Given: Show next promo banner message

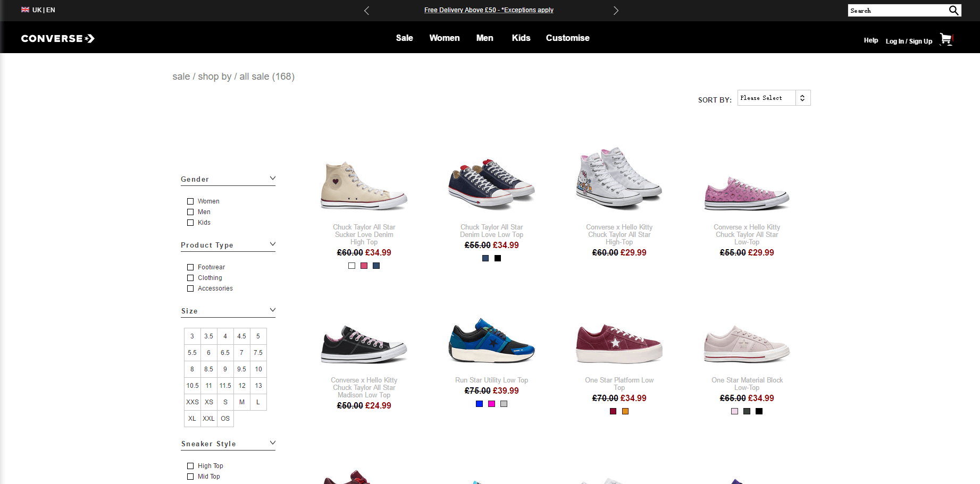Looking at the screenshot, I should 616,10.
